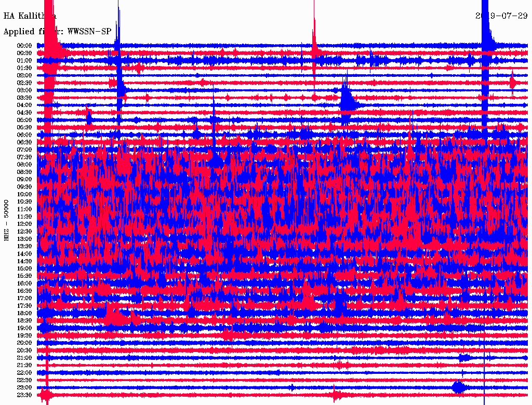
Task: Click the 16:00 time label
Action: tap(24, 283)
